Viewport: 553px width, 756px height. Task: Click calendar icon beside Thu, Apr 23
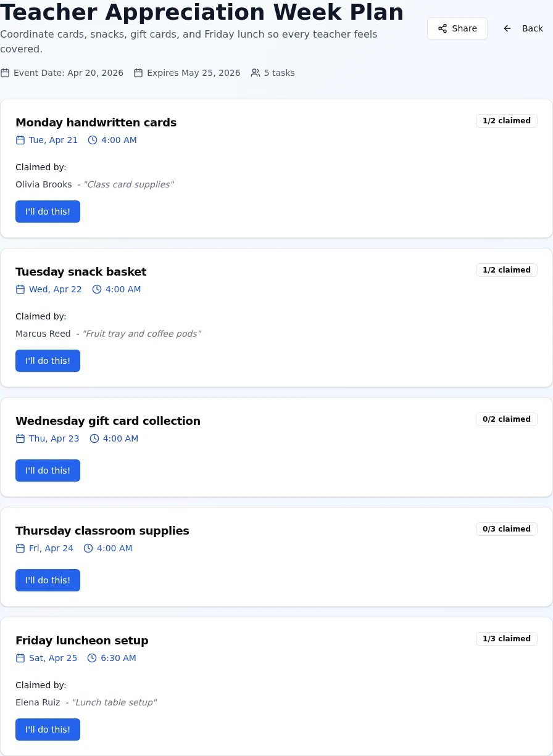(20, 438)
